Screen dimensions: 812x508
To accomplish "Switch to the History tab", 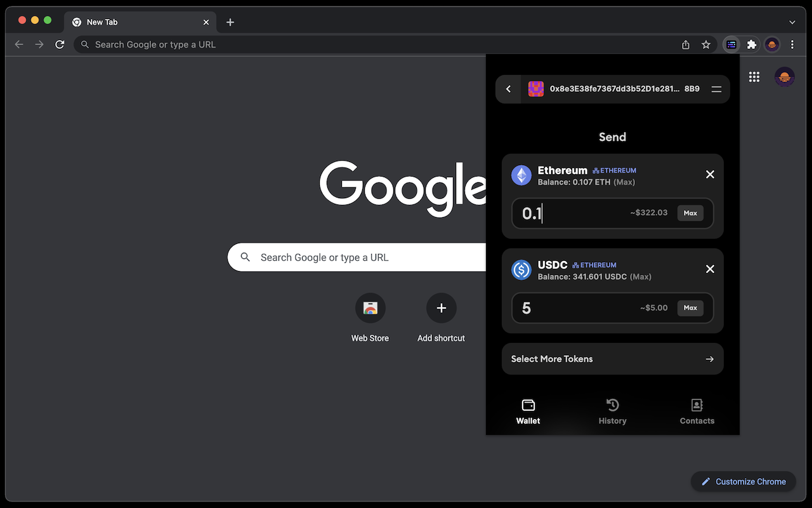I will tap(612, 411).
